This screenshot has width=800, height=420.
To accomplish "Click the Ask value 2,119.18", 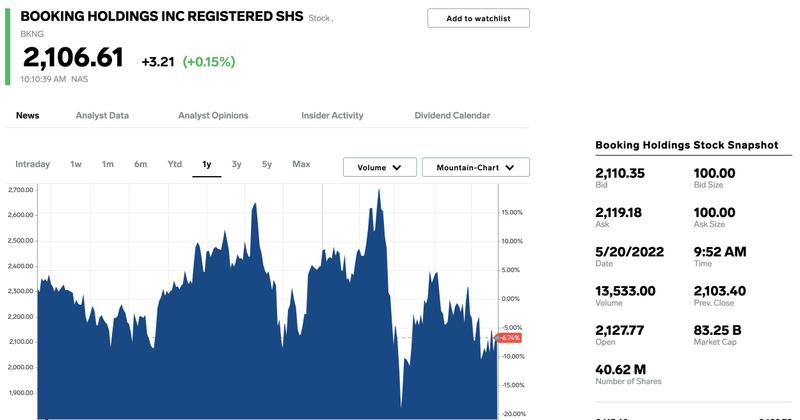I will (618, 213).
